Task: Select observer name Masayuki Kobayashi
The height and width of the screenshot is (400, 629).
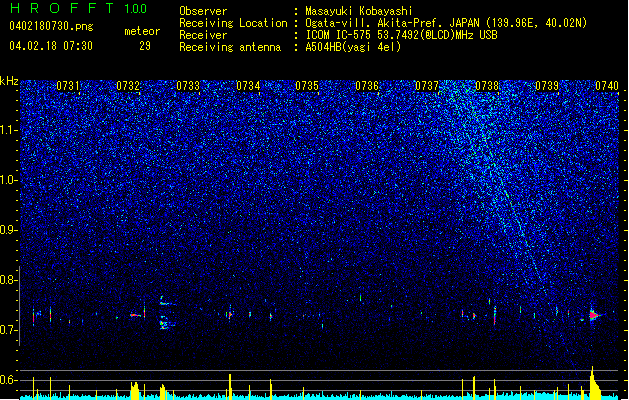Action: pyautogui.click(x=359, y=11)
